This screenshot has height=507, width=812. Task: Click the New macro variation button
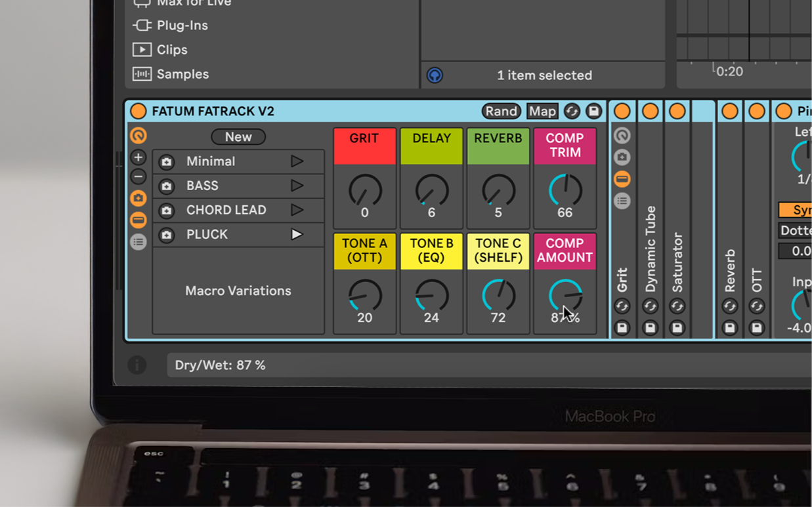(x=238, y=137)
